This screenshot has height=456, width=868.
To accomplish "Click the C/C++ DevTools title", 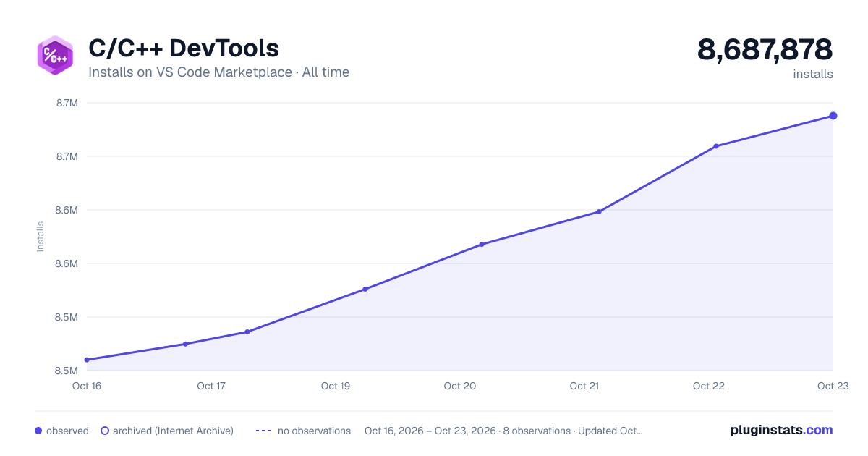I will tap(184, 48).
